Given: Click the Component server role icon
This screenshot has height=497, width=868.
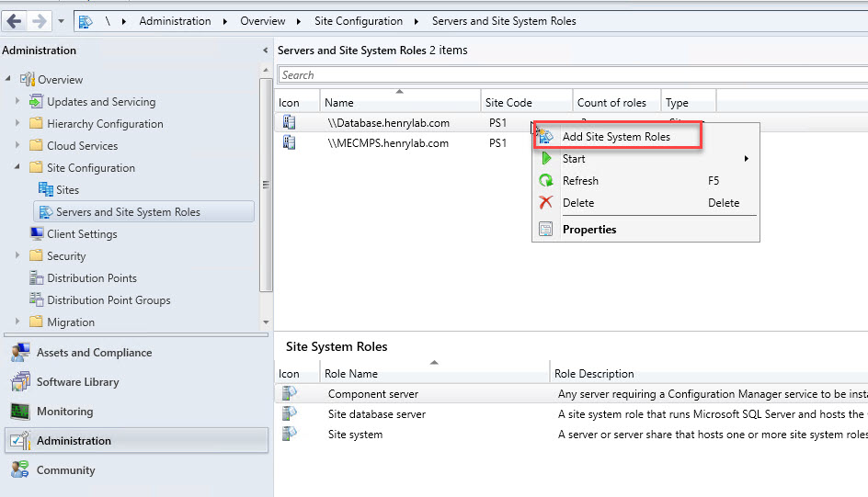Looking at the screenshot, I should [x=290, y=394].
